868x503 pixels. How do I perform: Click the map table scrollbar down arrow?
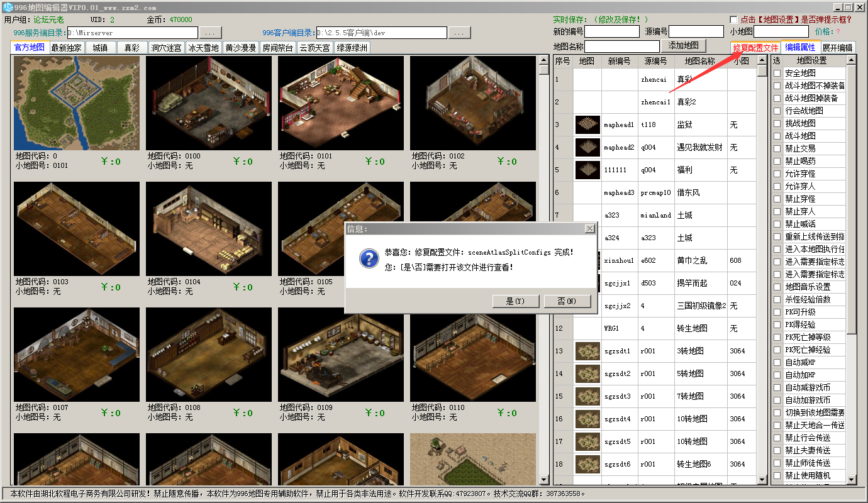(762, 479)
